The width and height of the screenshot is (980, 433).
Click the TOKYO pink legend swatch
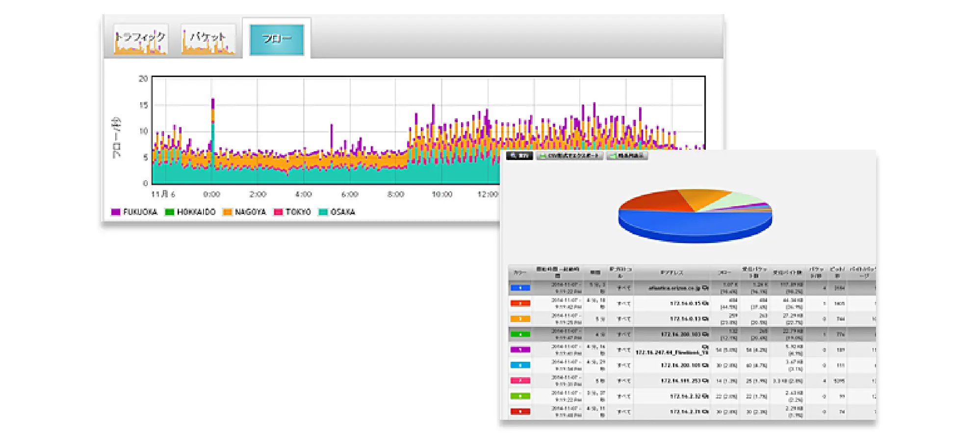[278, 212]
